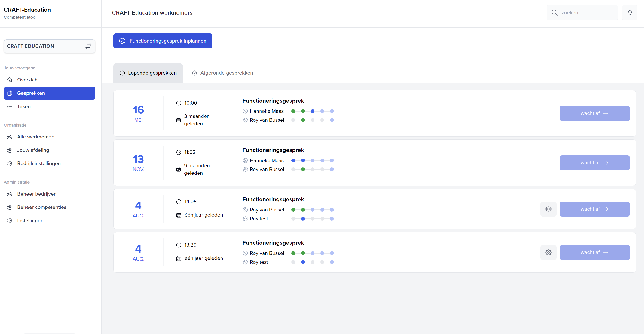644x334 pixels.
Task: Click the 'CRAFT Education werknemers' heading
Action: [x=152, y=13]
